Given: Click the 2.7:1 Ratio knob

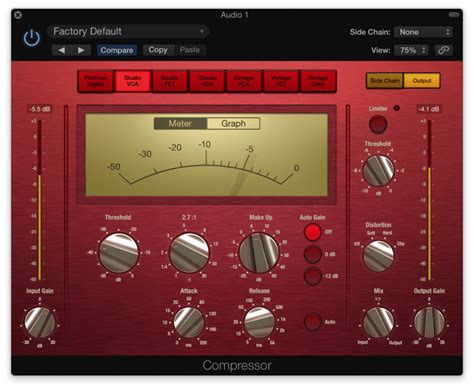Looking at the screenshot, I should [189, 253].
